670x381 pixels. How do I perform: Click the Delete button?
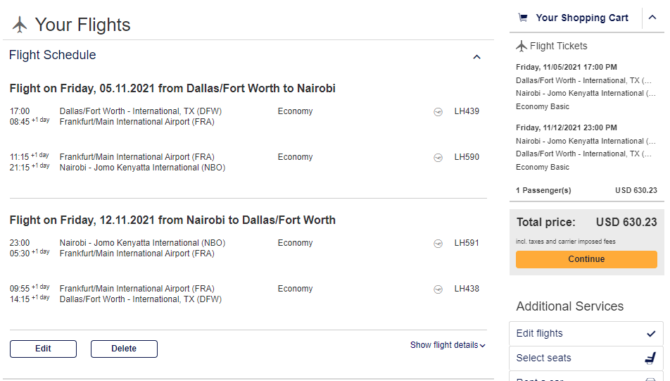click(x=124, y=349)
